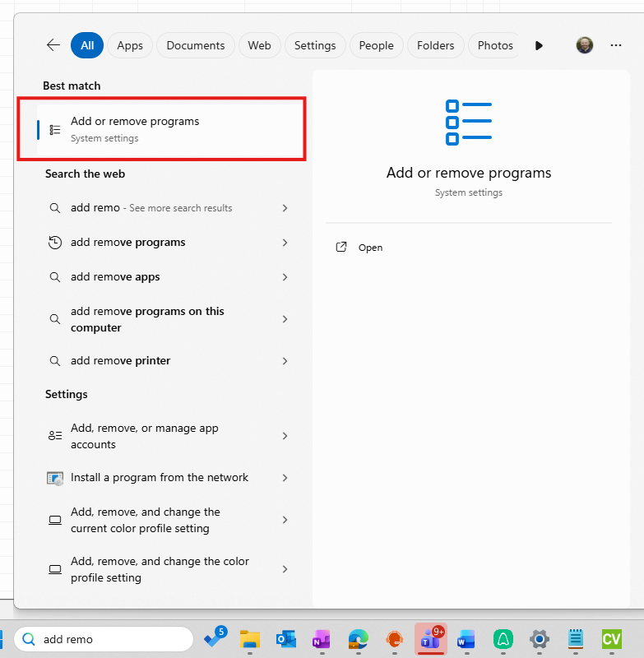The image size is (644, 658).
Task: Click the green CV app icon
Action: [x=611, y=639]
